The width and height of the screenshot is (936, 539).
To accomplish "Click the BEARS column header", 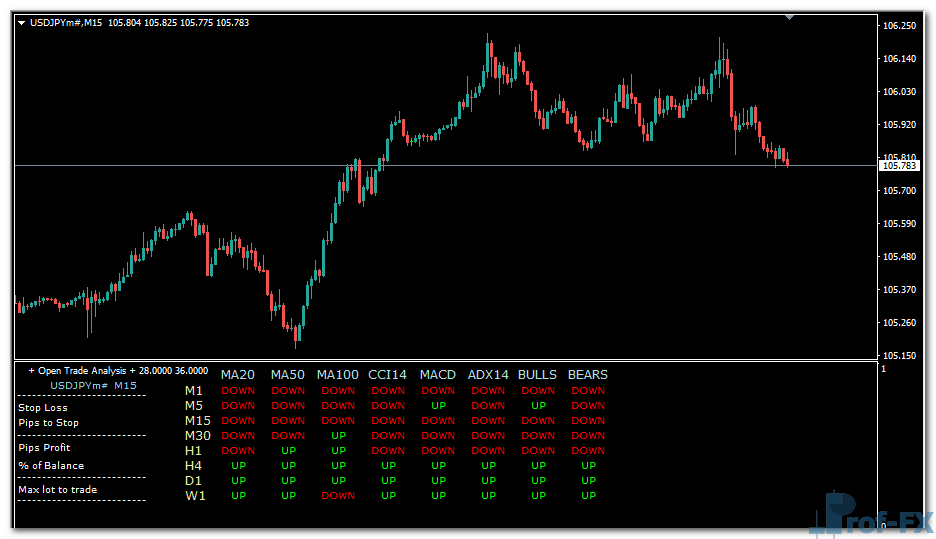I will (x=588, y=375).
